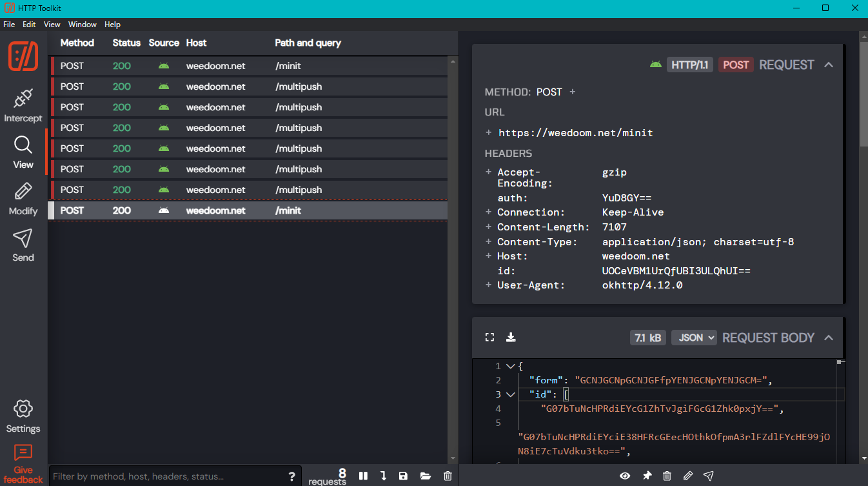Fold the "id" array on line 3
The width and height of the screenshot is (868, 486).
point(511,394)
